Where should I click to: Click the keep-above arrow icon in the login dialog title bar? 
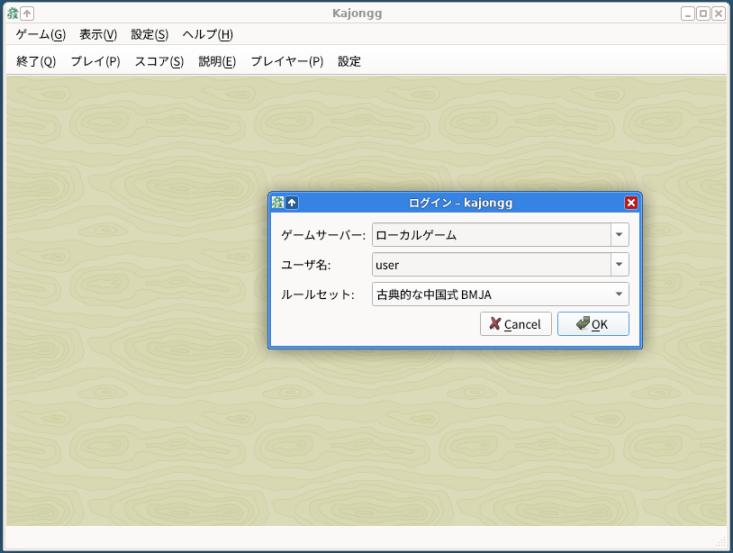click(292, 202)
